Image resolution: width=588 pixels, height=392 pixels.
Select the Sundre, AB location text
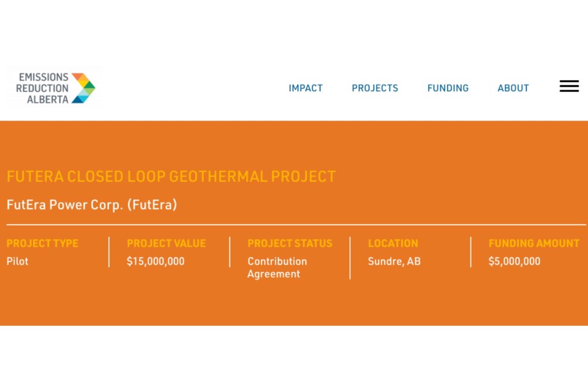click(x=394, y=262)
